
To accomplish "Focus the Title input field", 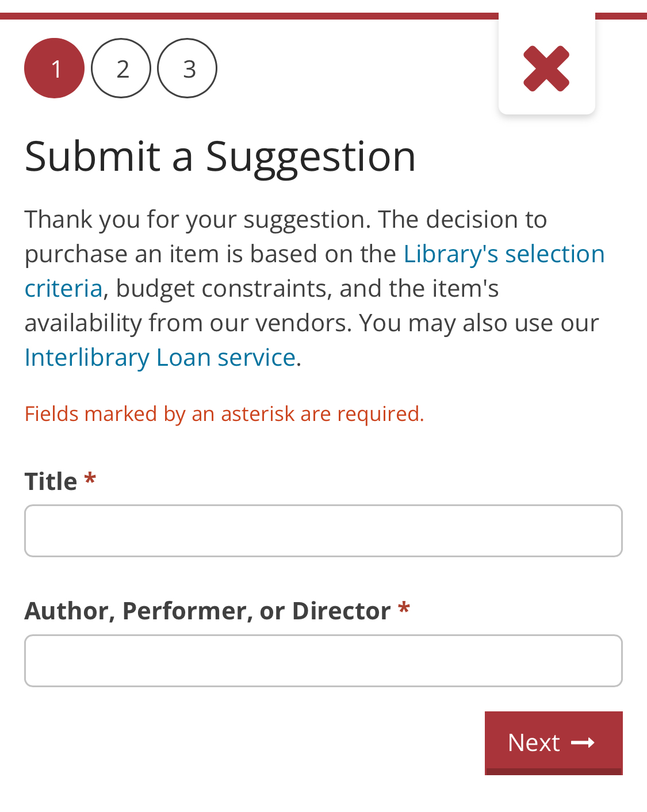I will tap(323, 531).
